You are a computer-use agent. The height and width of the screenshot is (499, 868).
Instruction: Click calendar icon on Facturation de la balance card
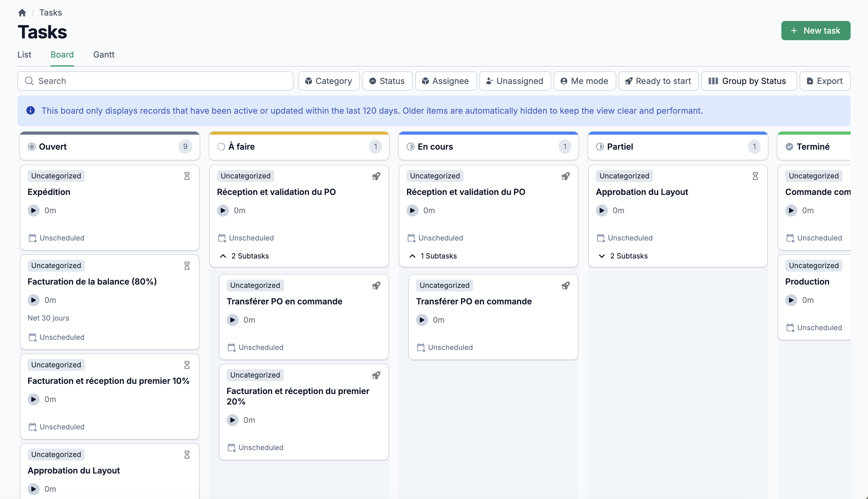33,337
